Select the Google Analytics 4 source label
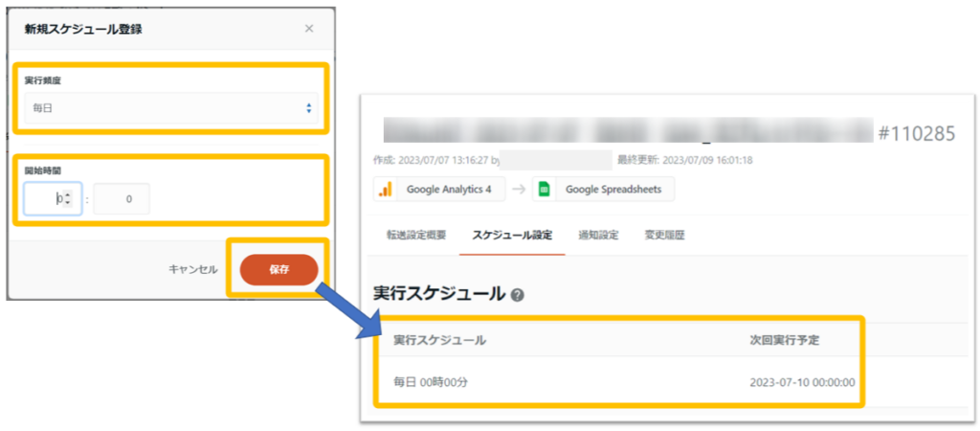This screenshot has height=431, width=980. pyautogui.click(x=448, y=189)
